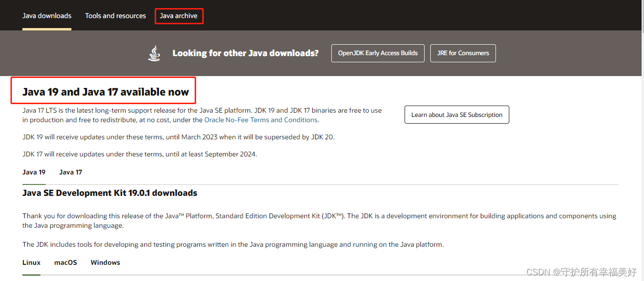Open the Windows downloads tab

click(x=105, y=262)
